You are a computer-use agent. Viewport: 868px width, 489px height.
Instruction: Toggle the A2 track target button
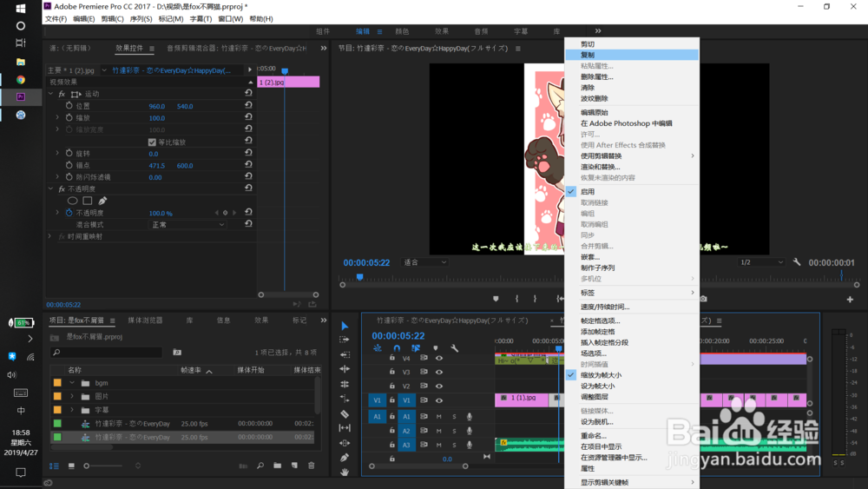406,431
